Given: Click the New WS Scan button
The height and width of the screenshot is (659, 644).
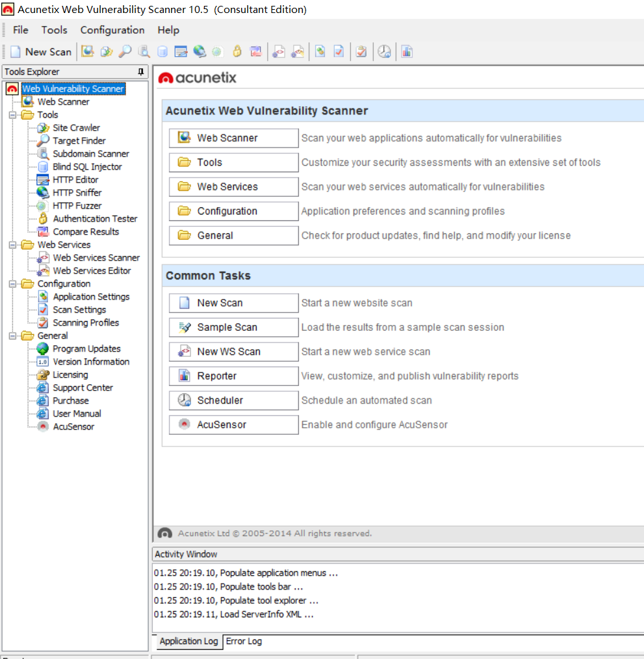Looking at the screenshot, I should [234, 352].
